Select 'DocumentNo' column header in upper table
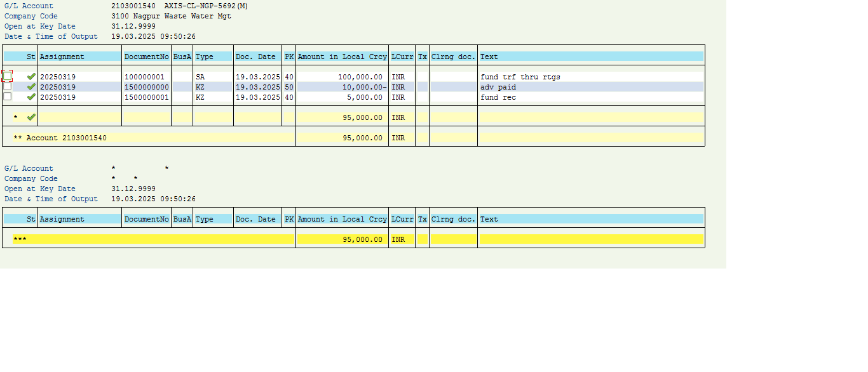868x372 pixels. click(x=146, y=56)
